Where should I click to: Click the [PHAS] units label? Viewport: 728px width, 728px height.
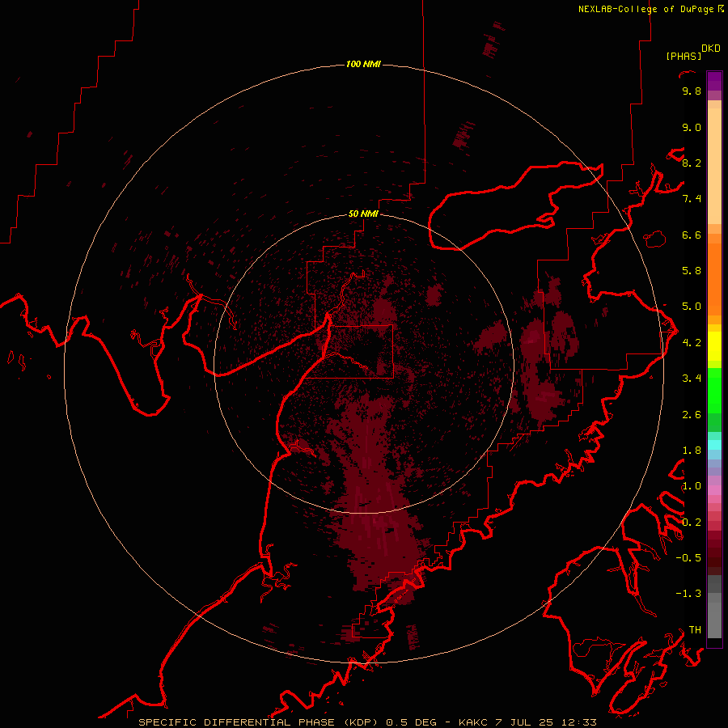tap(684, 57)
